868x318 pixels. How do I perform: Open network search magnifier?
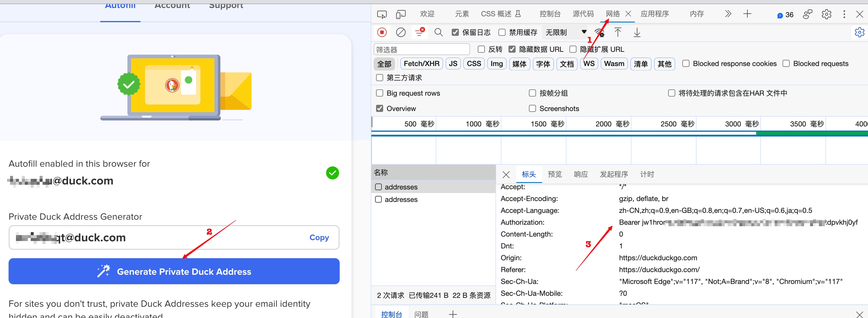(x=438, y=32)
